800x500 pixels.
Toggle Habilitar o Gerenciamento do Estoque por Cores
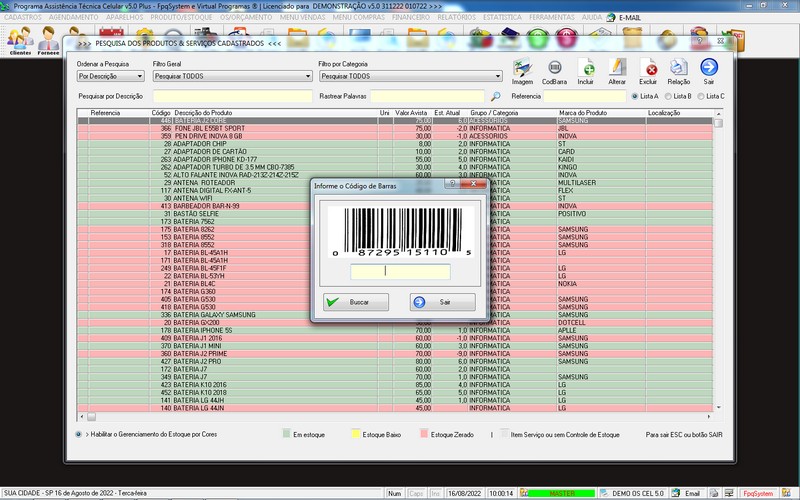pos(79,434)
